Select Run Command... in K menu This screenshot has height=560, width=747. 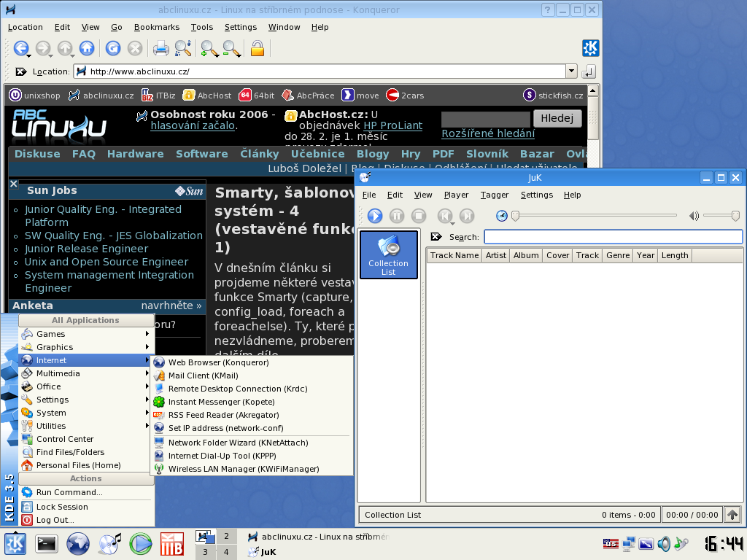pyautogui.click(x=86, y=492)
